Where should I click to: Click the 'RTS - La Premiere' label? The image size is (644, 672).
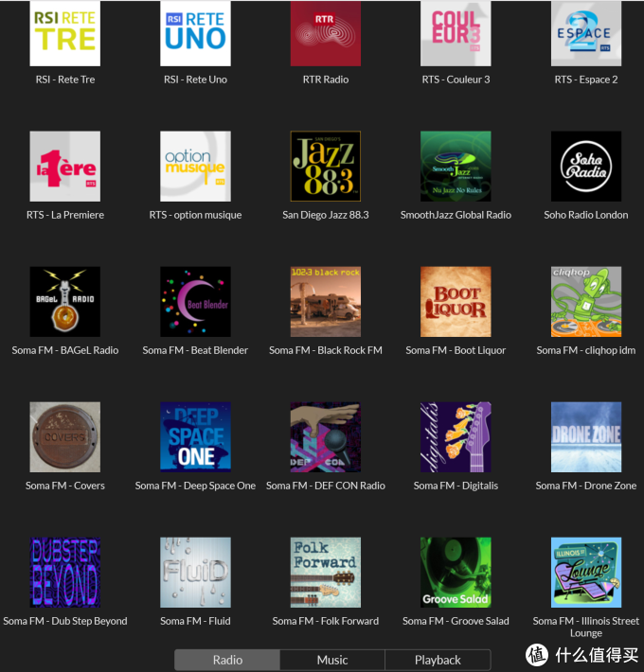point(65,215)
